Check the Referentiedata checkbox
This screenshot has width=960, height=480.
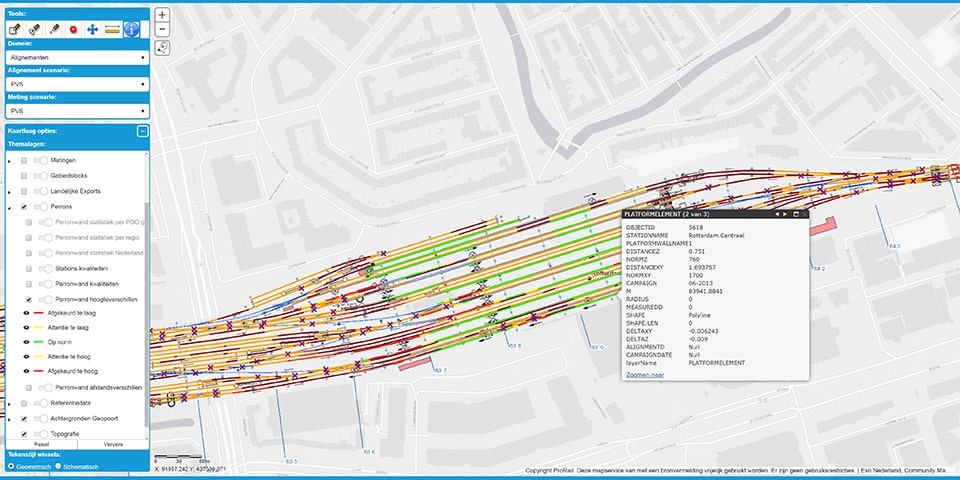[x=24, y=403]
